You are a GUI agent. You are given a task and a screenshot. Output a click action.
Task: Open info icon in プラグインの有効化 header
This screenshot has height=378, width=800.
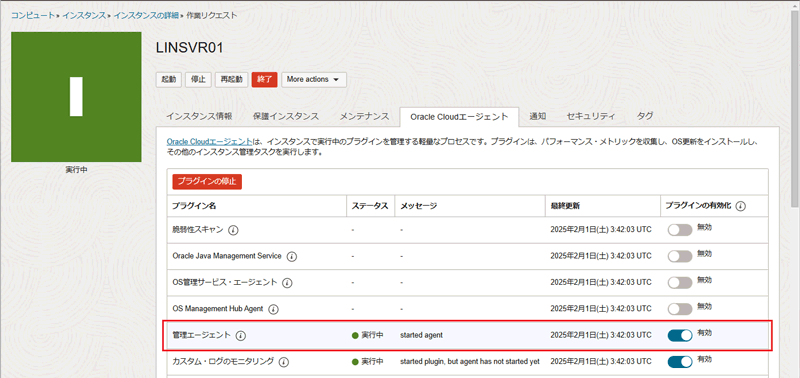741,207
